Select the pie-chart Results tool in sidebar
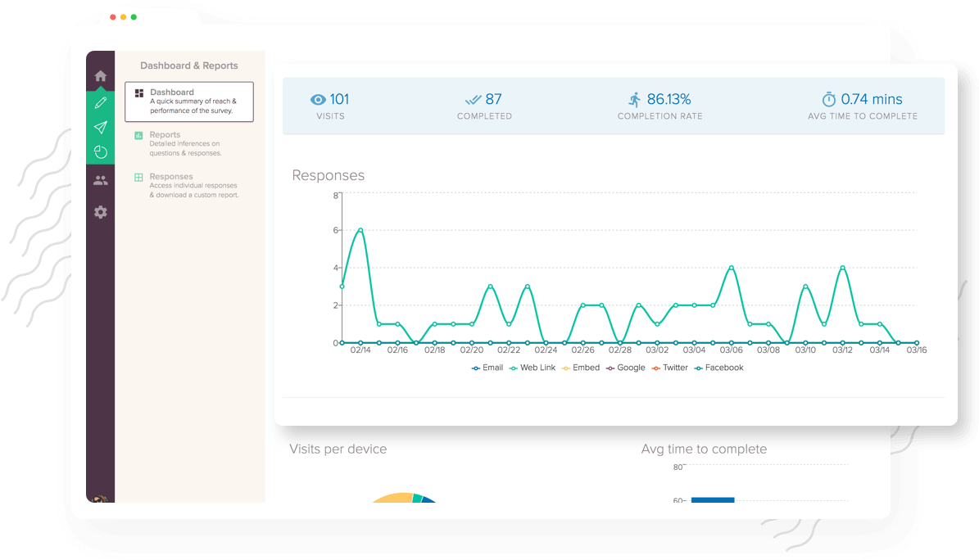The image size is (979, 560). coord(100,151)
